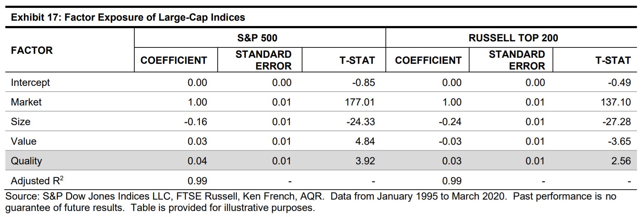
Task: Click the S&P 500 Size coefficient -0.16
Action: tap(196, 122)
